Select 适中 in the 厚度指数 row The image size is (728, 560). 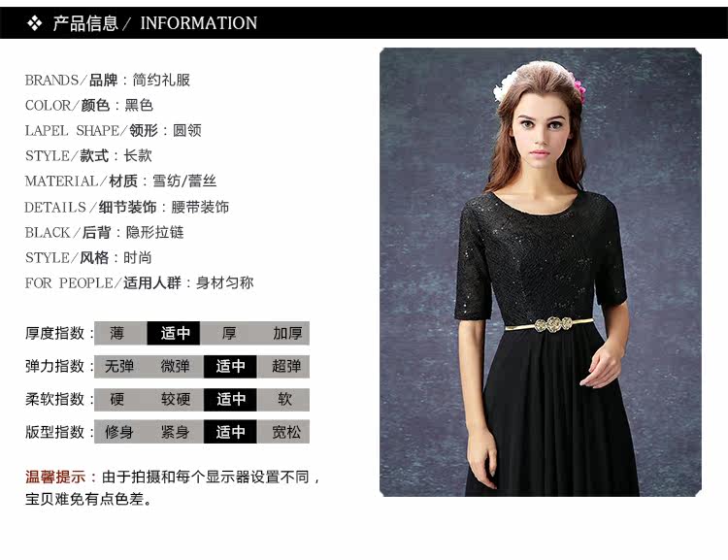(x=174, y=333)
